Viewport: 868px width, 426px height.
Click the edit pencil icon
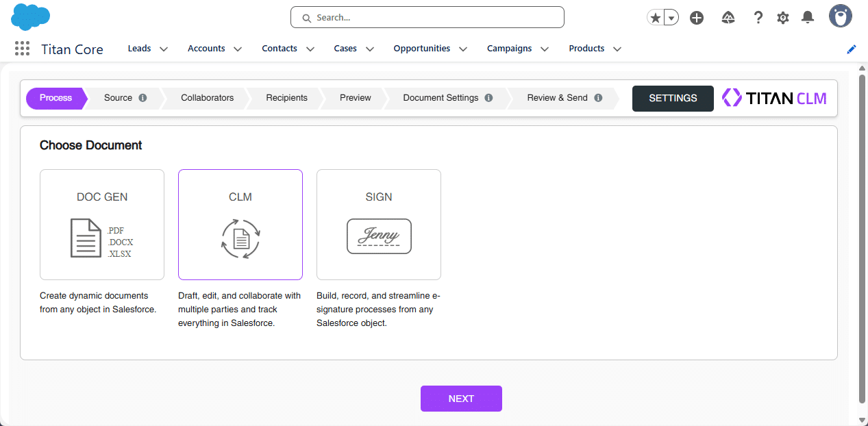coord(851,49)
